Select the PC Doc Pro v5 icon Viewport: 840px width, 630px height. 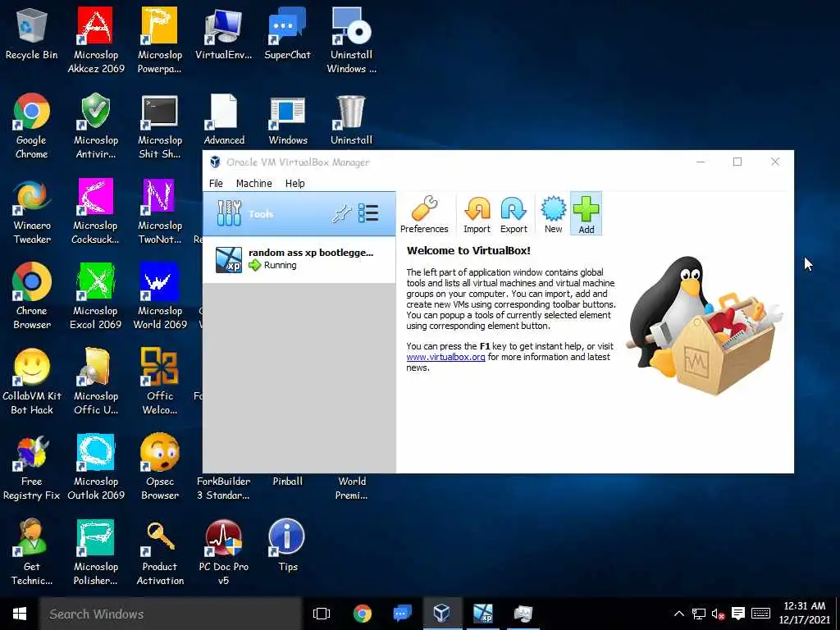click(223, 552)
